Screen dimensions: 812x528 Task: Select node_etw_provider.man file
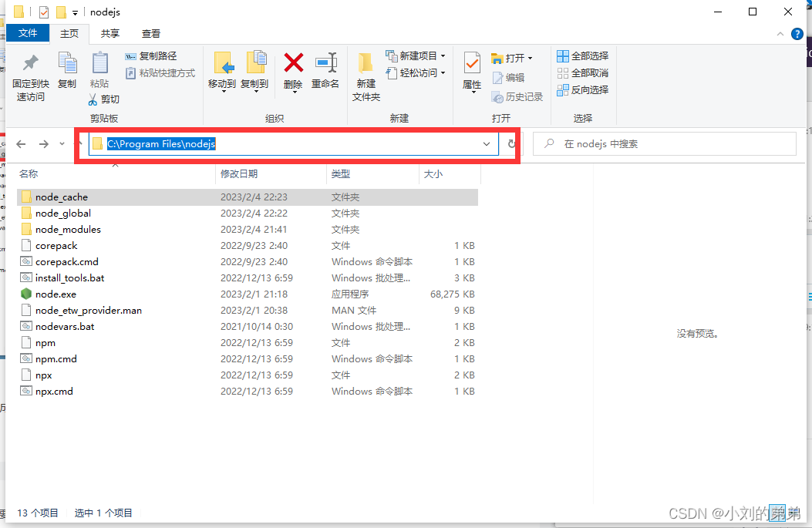pyautogui.click(x=248, y=311)
